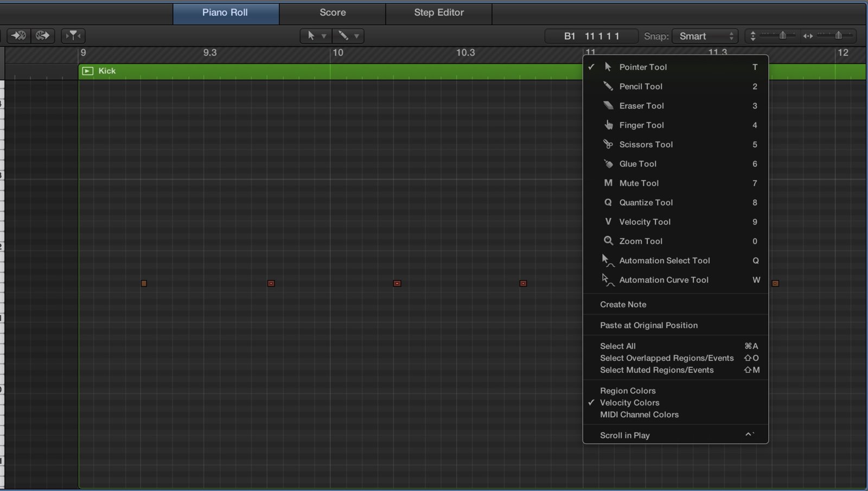This screenshot has height=491, width=868.
Task: Toggle the MIDI Out button in the toolbar
Action: pos(42,36)
